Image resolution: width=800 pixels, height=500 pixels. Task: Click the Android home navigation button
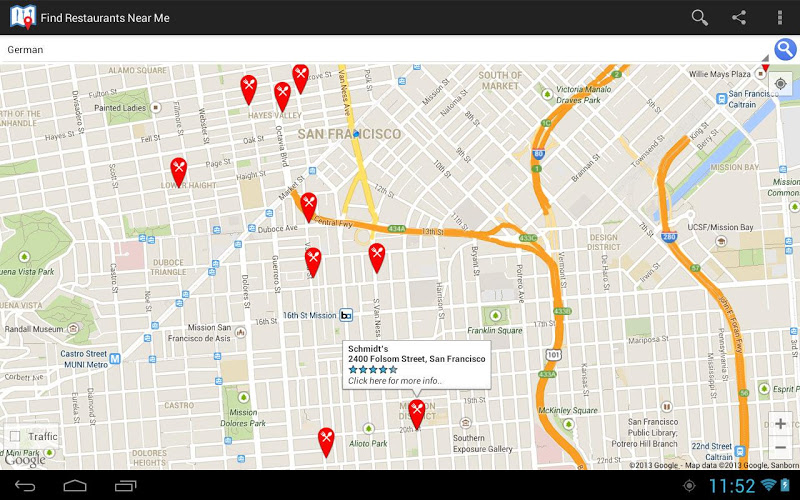coord(75,486)
